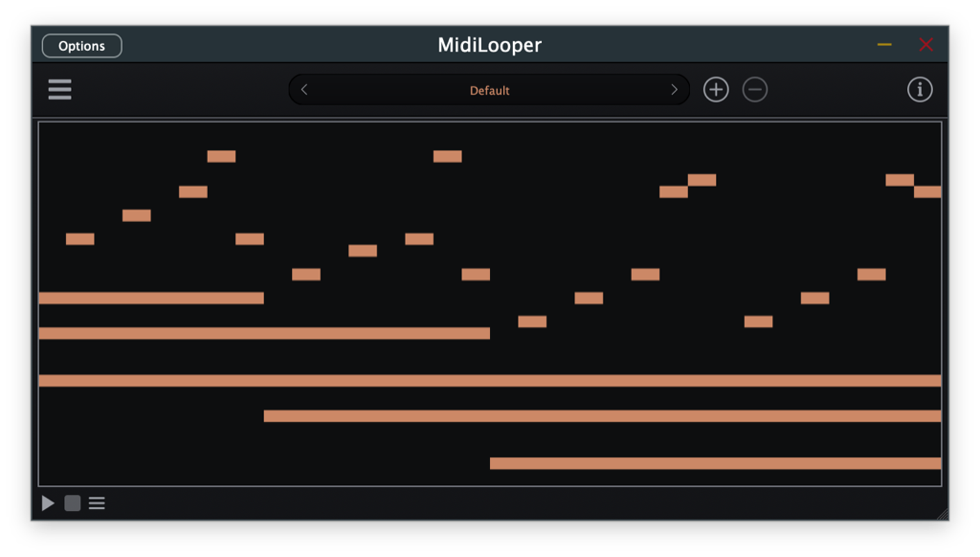Image resolution: width=980 pixels, height=557 pixels.
Task: Click the disabled minus preset icon
Action: pyautogui.click(x=755, y=89)
